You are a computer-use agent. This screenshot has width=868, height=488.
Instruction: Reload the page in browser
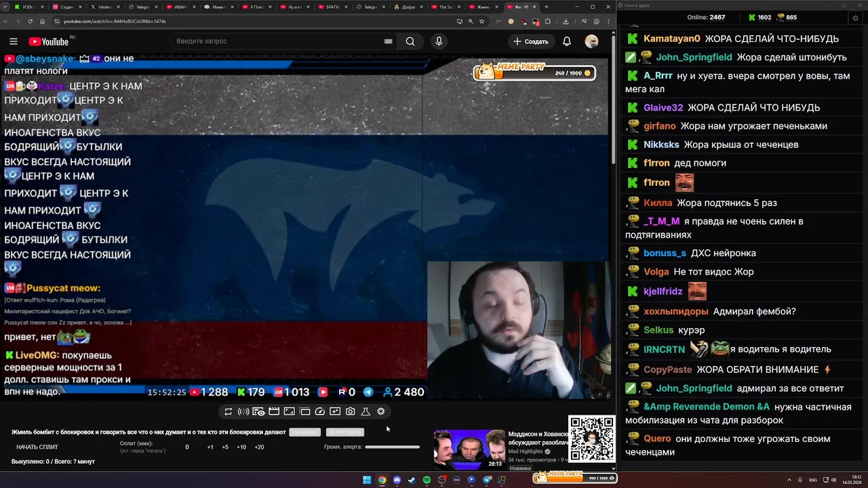point(30,21)
